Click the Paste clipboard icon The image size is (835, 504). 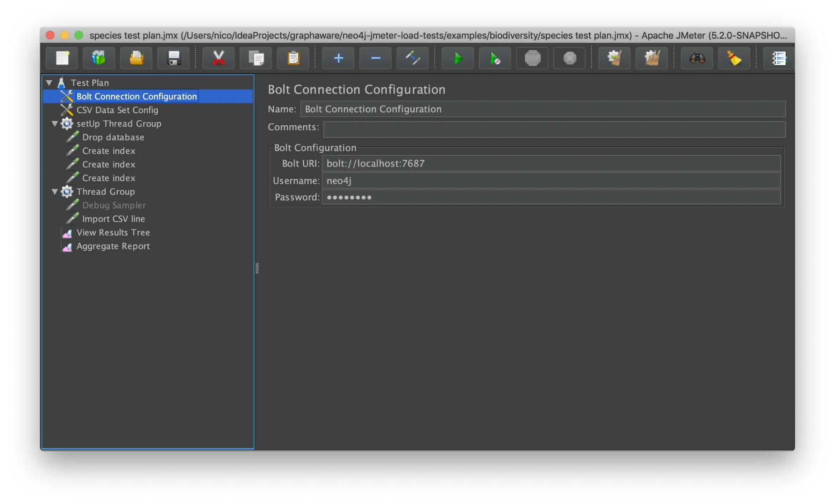click(293, 58)
